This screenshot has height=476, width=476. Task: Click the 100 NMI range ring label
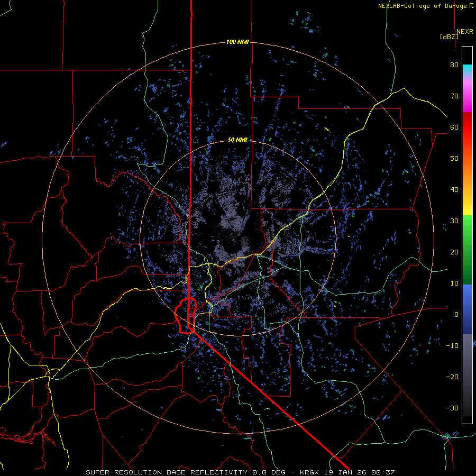tap(237, 42)
